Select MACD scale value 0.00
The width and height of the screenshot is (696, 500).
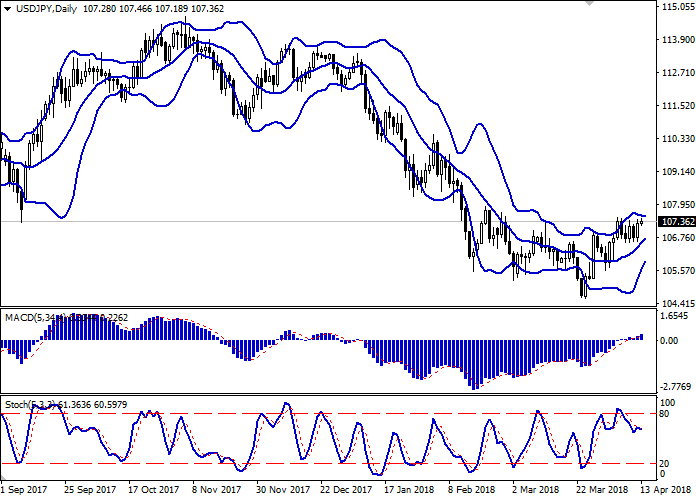coord(670,341)
